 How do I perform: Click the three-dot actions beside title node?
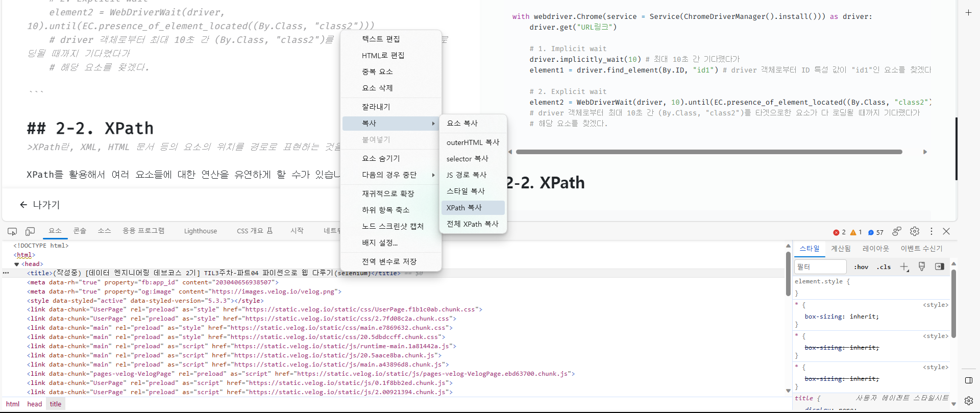6,273
